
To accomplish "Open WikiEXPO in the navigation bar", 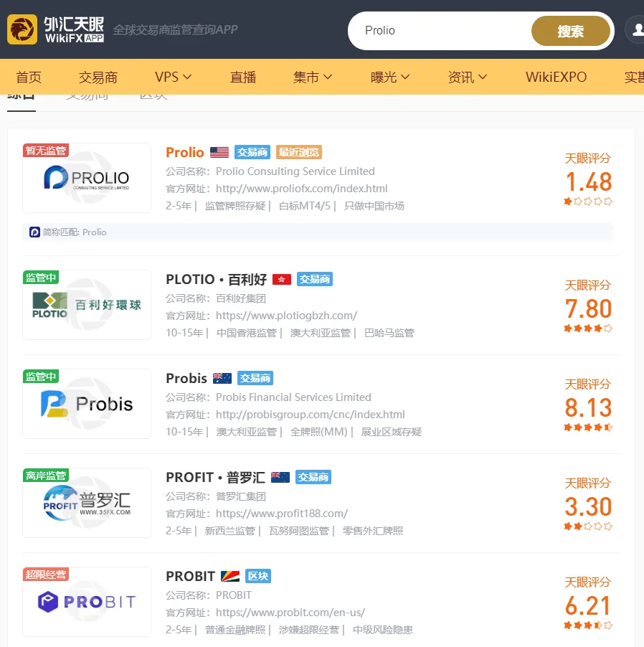I will (556, 77).
